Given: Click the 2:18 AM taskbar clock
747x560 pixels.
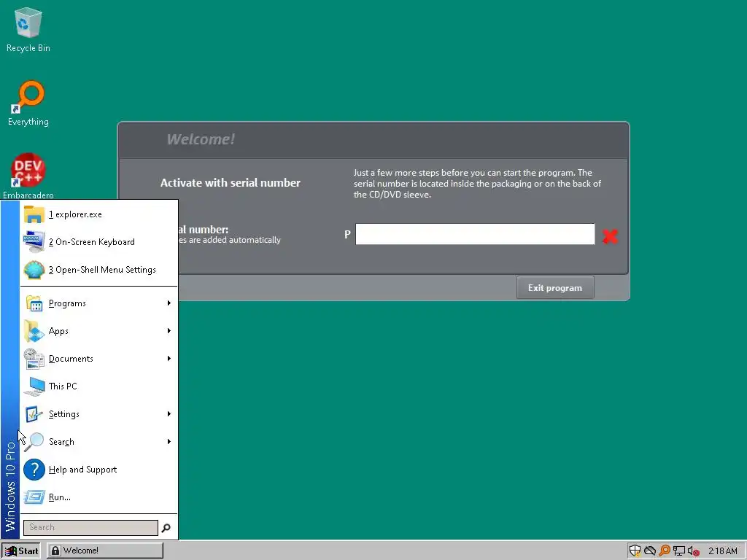Looking at the screenshot, I should pos(722,551).
